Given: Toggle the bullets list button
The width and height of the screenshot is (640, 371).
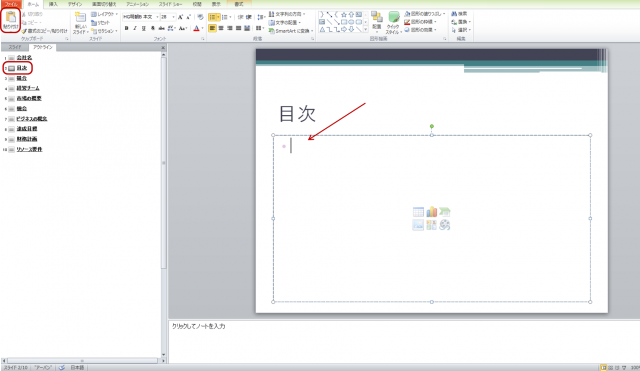Looking at the screenshot, I should point(212,17).
